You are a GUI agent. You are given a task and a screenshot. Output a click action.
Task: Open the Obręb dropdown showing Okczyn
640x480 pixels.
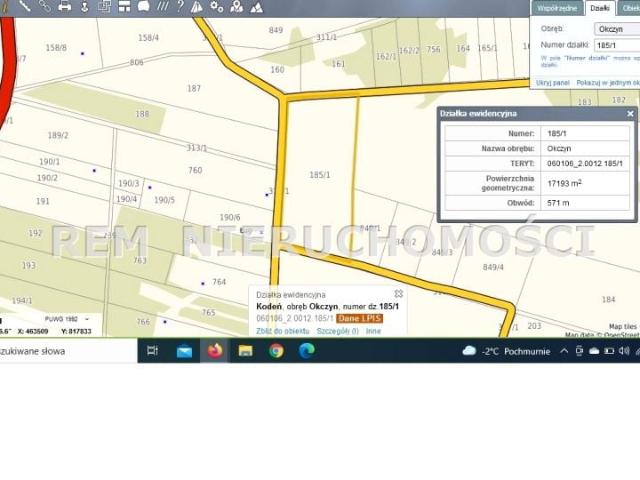click(616, 29)
